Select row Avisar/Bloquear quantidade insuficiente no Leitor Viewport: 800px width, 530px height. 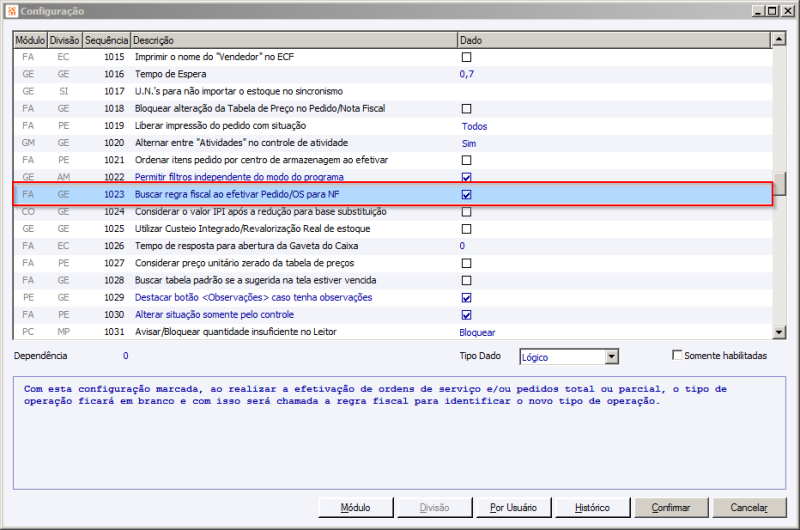click(392, 332)
